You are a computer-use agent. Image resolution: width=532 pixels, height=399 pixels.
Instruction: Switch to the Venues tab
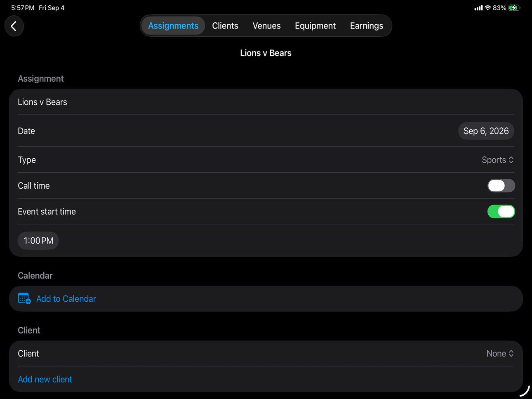coord(266,26)
